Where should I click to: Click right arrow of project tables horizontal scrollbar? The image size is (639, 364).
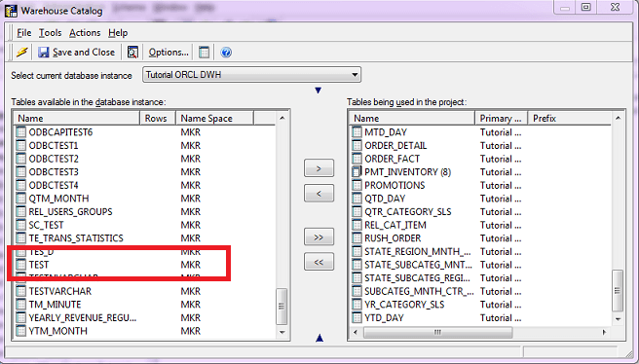tap(604, 332)
